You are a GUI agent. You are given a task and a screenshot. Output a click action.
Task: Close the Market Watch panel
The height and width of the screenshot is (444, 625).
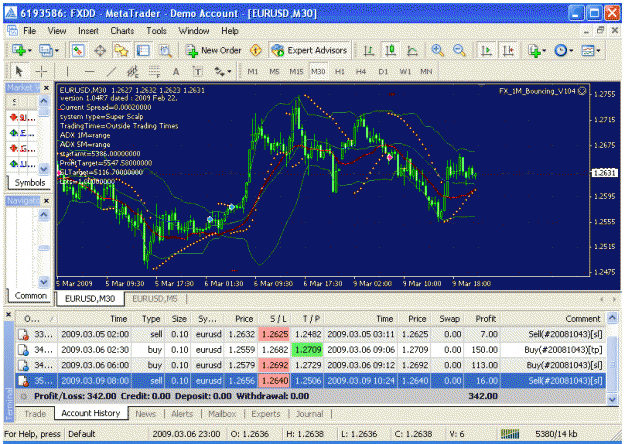pyautogui.click(x=46, y=88)
